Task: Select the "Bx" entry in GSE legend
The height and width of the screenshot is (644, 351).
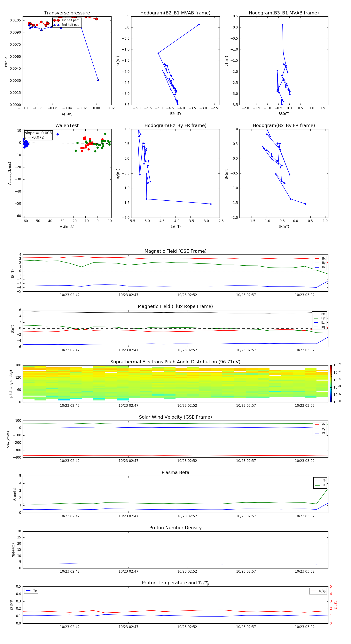Action: (320, 259)
